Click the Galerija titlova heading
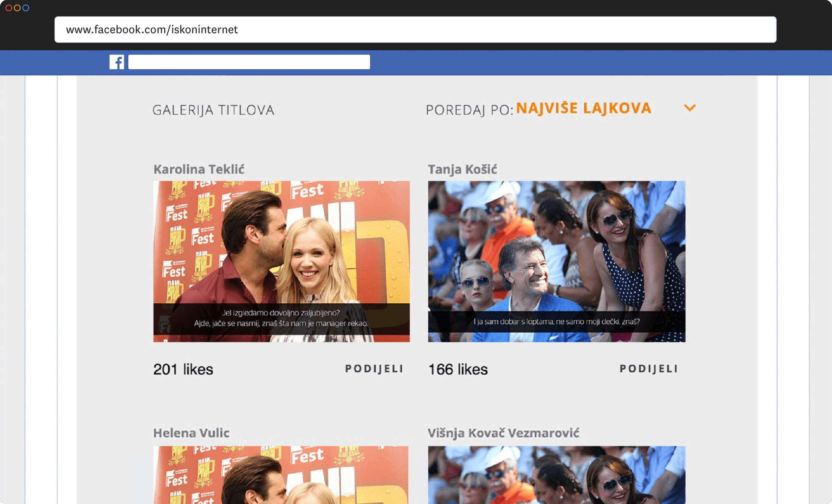This screenshot has width=832, height=504. coord(213,110)
